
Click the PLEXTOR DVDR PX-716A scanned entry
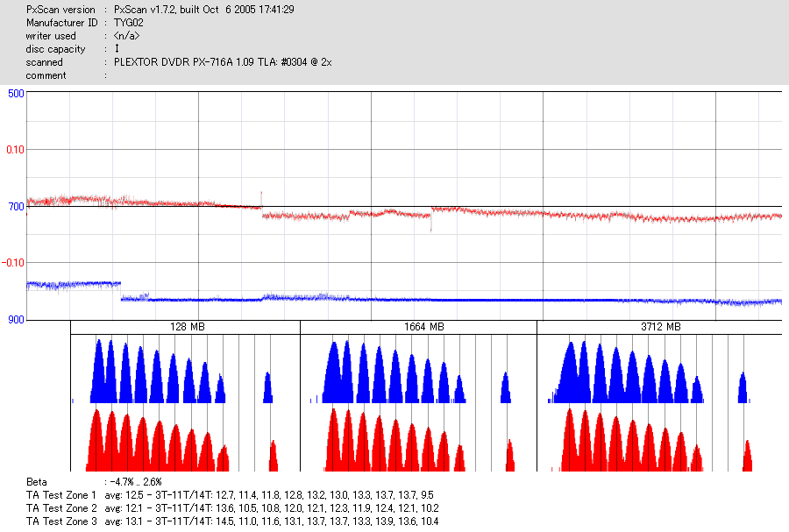223,62
